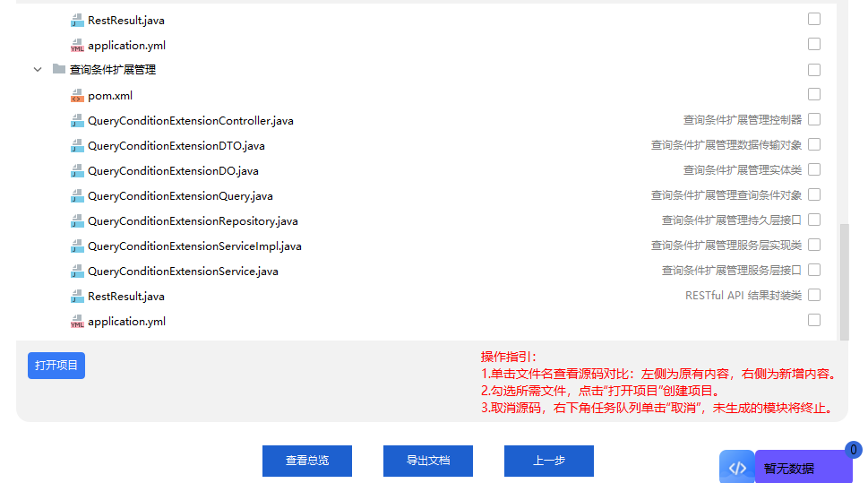
Task: Select all files in 查询条件扩展管理 folder checkbox
Action: click(x=813, y=70)
